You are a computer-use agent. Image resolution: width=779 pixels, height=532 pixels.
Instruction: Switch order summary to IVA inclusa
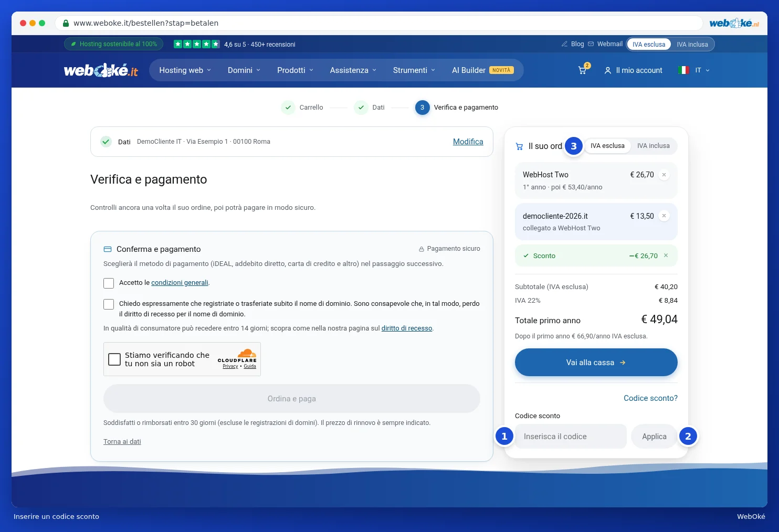(653, 146)
